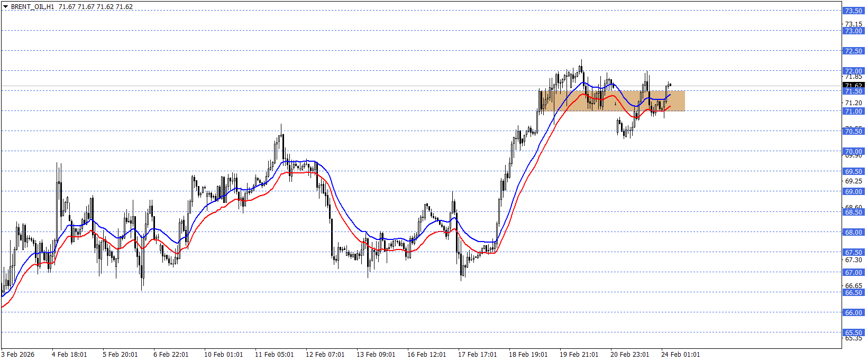Image resolution: width=868 pixels, height=361 pixels.
Task: Click the 6 Feb 22:01 time label
Action: [x=171, y=354]
